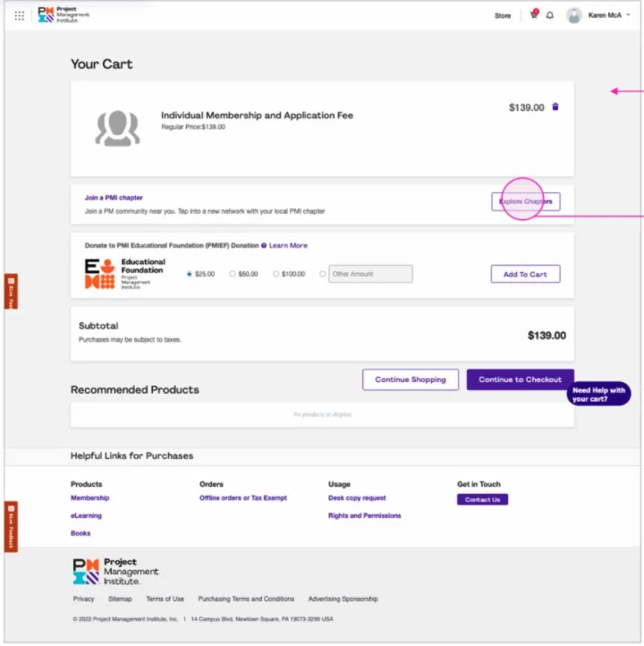Select the $25.00 donation option
This screenshot has width=644, height=646.
pos(190,274)
